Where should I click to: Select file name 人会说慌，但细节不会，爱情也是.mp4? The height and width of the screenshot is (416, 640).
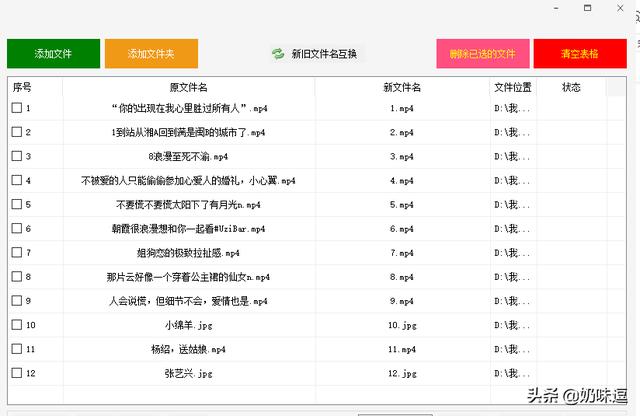[188, 301]
